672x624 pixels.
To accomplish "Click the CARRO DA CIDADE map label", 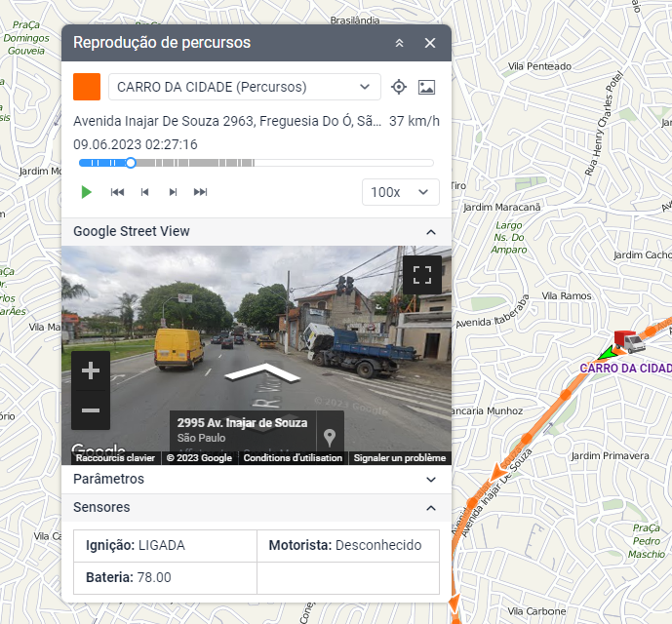I will tap(626, 369).
